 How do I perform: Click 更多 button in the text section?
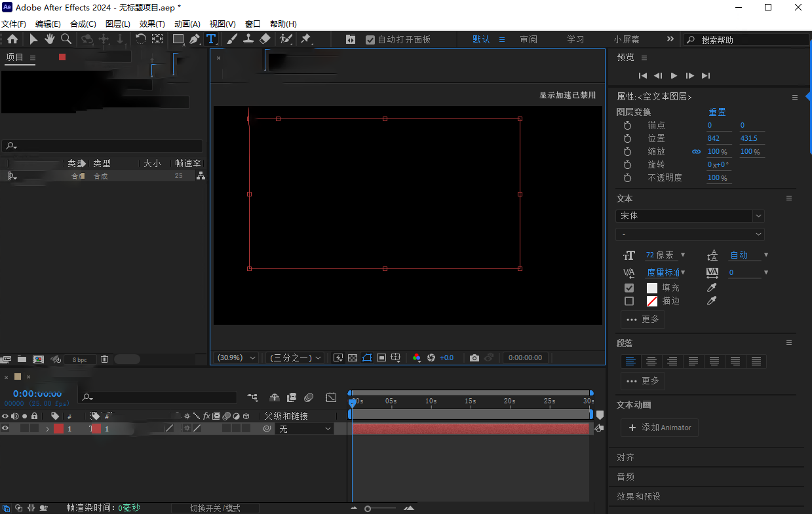pyautogui.click(x=643, y=320)
